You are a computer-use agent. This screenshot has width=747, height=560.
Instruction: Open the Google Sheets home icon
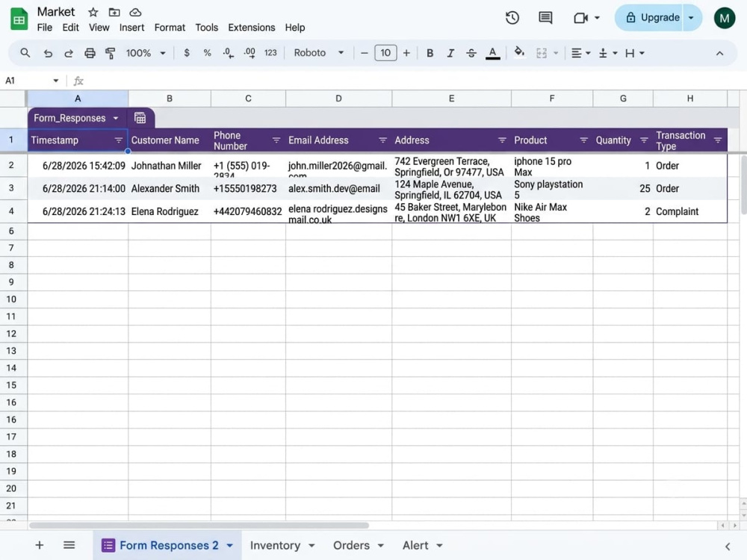pyautogui.click(x=19, y=19)
